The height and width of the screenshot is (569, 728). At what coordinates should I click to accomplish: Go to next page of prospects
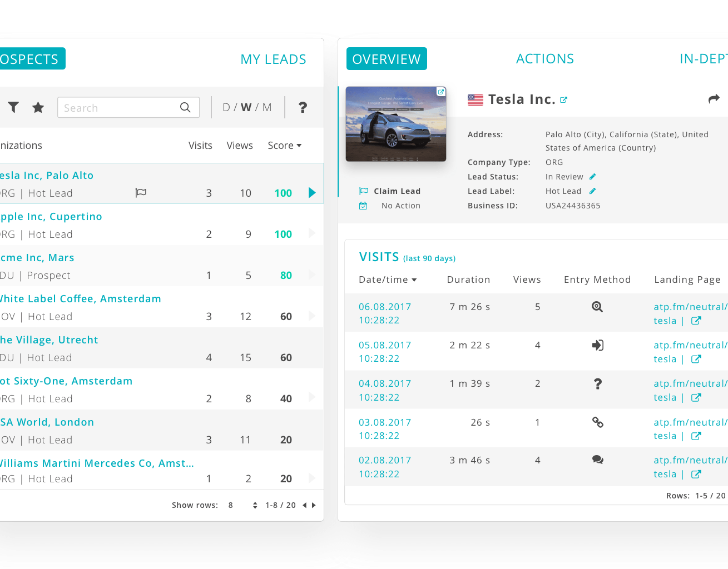click(x=314, y=505)
